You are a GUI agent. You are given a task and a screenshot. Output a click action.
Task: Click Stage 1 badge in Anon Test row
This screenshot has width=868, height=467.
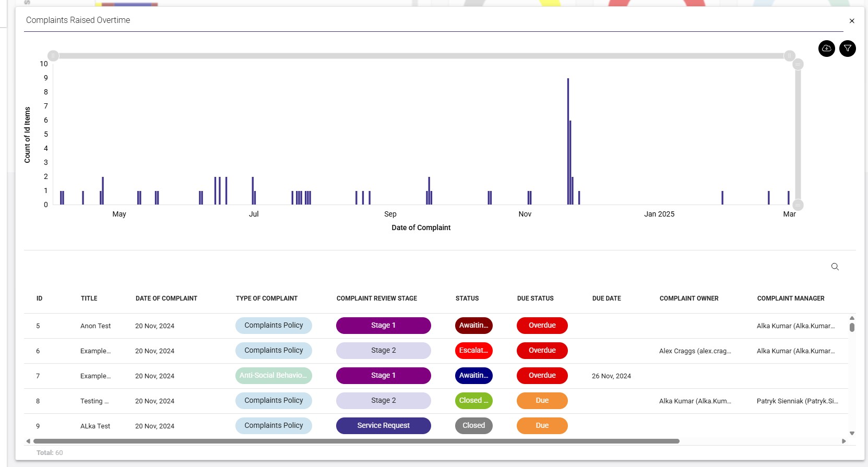click(384, 326)
